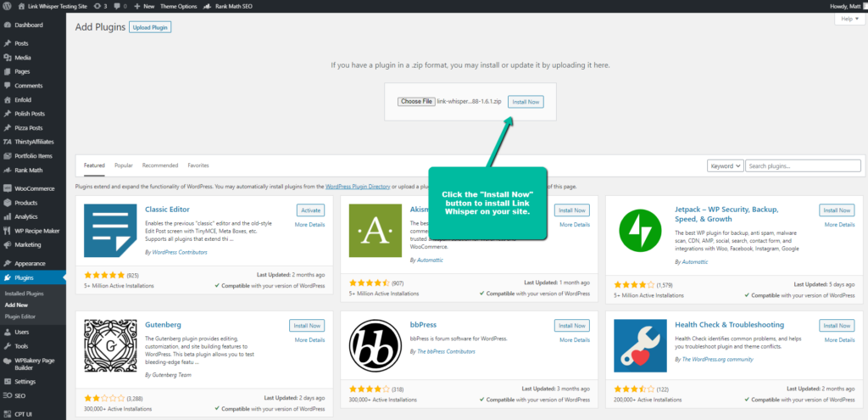Image resolution: width=868 pixels, height=420 pixels.
Task: Switch to the Popular tab
Action: point(124,165)
